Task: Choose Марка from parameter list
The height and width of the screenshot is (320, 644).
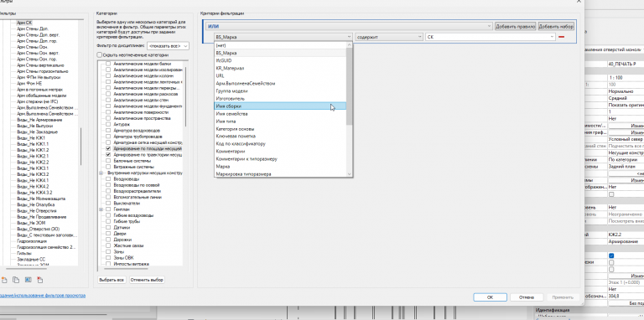Action: [x=280, y=167]
